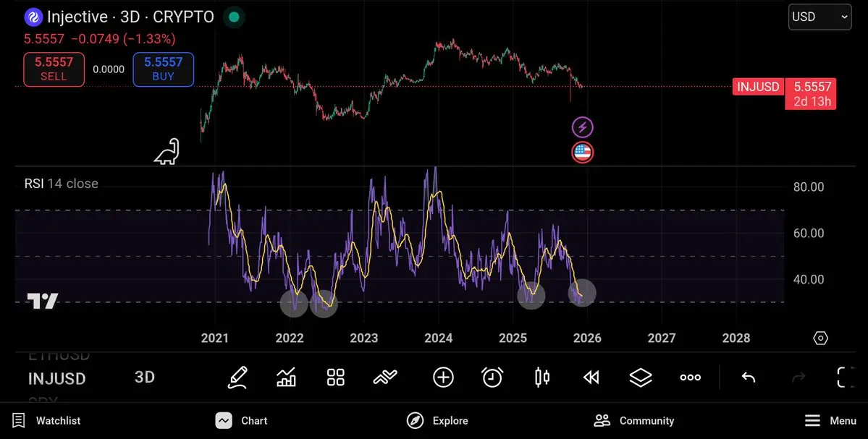The height and width of the screenshot is (439, 868).
Task: Open the indicators chart icon
Action: pos(286,378)
